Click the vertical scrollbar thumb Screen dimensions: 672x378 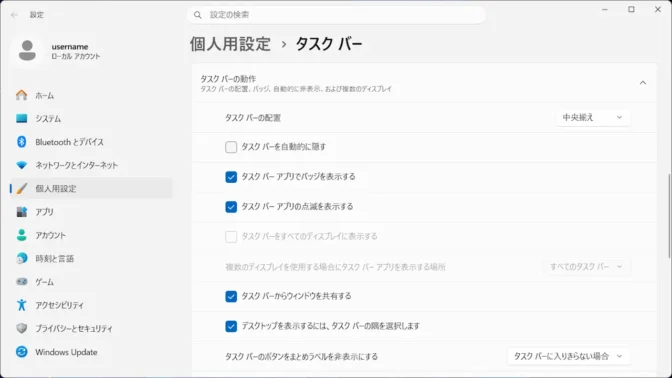[669, 216]
